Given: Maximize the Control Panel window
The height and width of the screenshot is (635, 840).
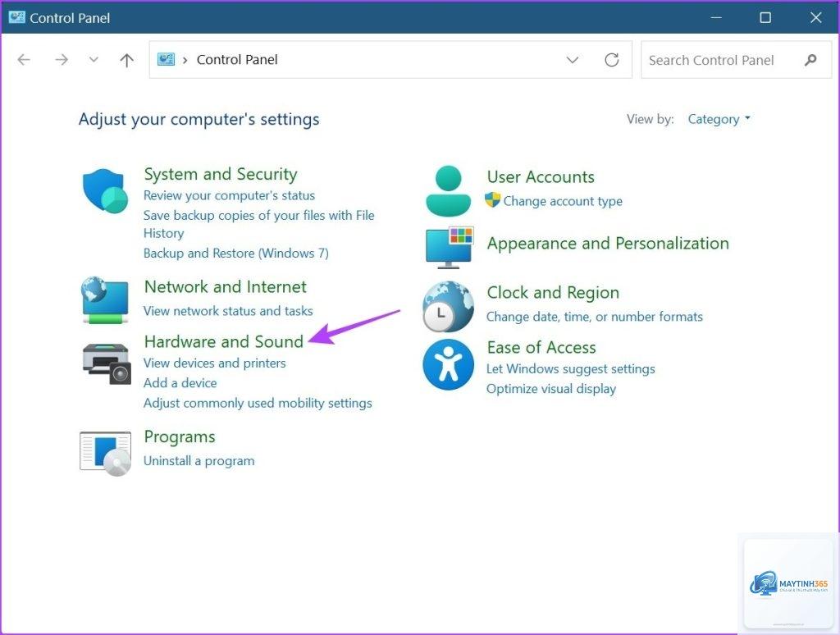Looking at the screenshot, I should pyautogui.click(x=765, y=17).
